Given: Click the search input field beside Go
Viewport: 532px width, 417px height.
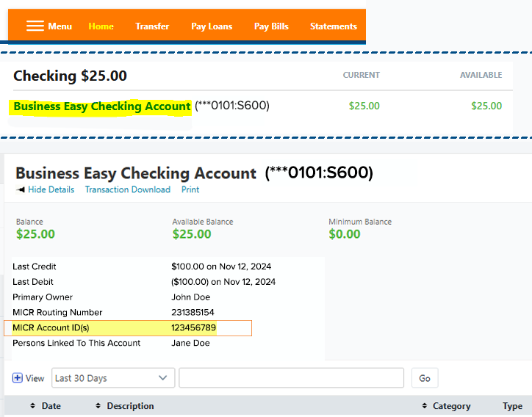Looking at the screenshot, I should point(292,377).
